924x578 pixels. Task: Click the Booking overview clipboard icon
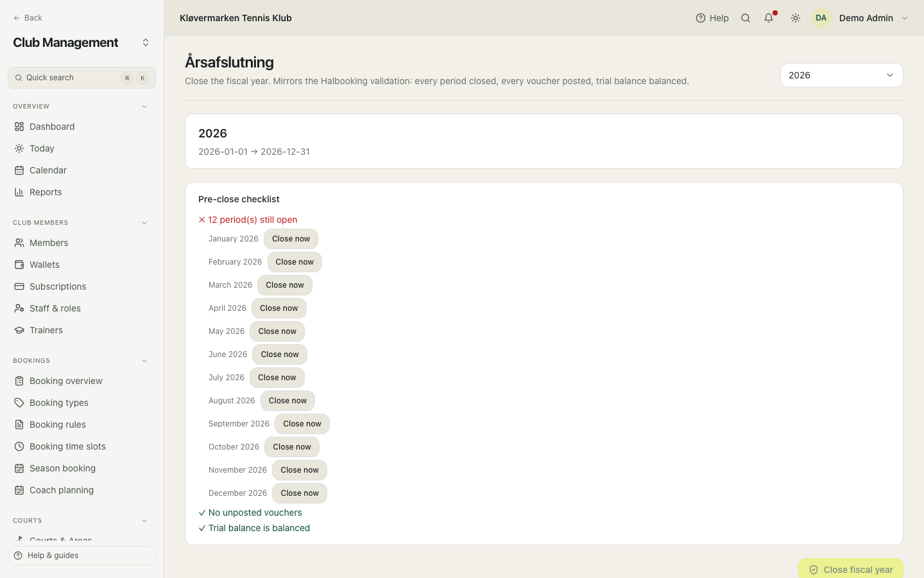[x=19, y=381]
